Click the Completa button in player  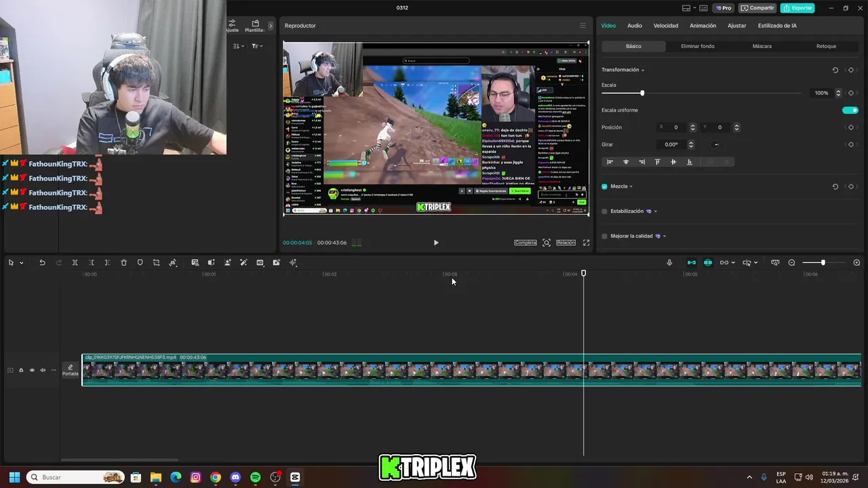[x=525, y=243]
